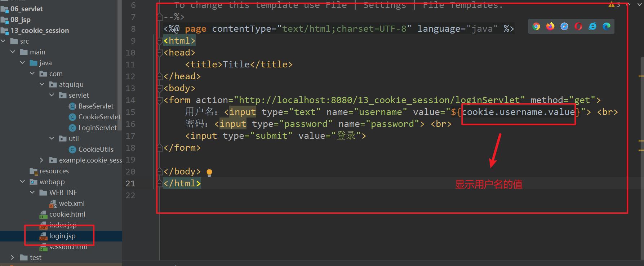Viewport: 644px width, 266px height.
Task: Collapse the WEB-INF folder arrow
Action: tap(32, 192)
